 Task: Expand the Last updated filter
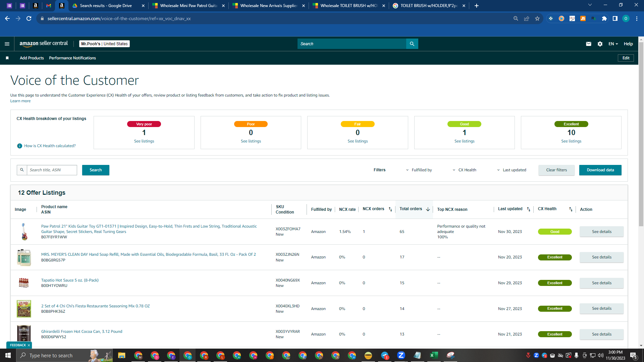click(x=512, y=170)
